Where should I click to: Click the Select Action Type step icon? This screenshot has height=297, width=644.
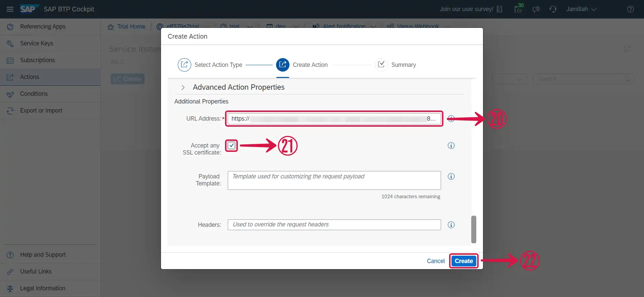(x=184, y=65)
